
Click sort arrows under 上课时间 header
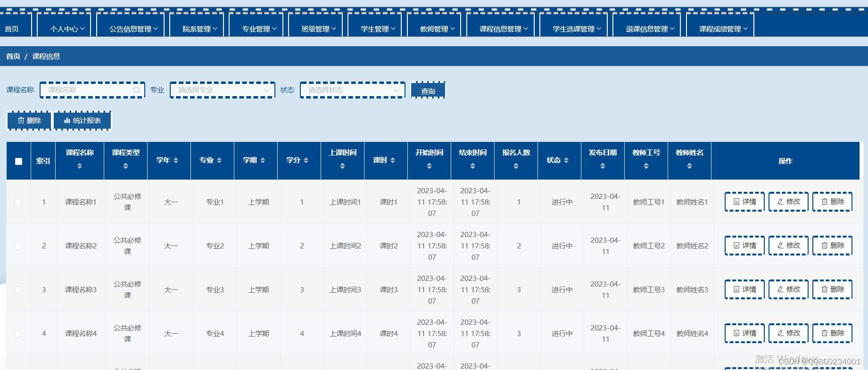click(x=342, y=166)
